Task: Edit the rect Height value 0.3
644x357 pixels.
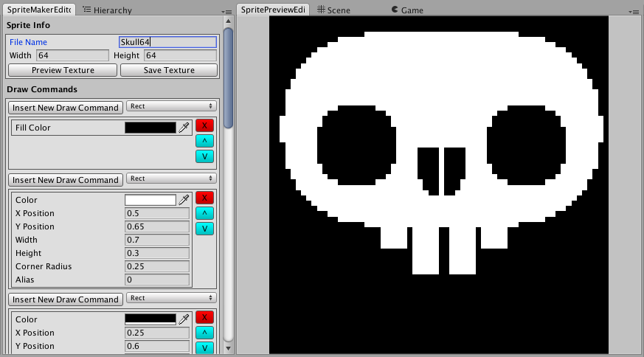Action: [157, 253]
